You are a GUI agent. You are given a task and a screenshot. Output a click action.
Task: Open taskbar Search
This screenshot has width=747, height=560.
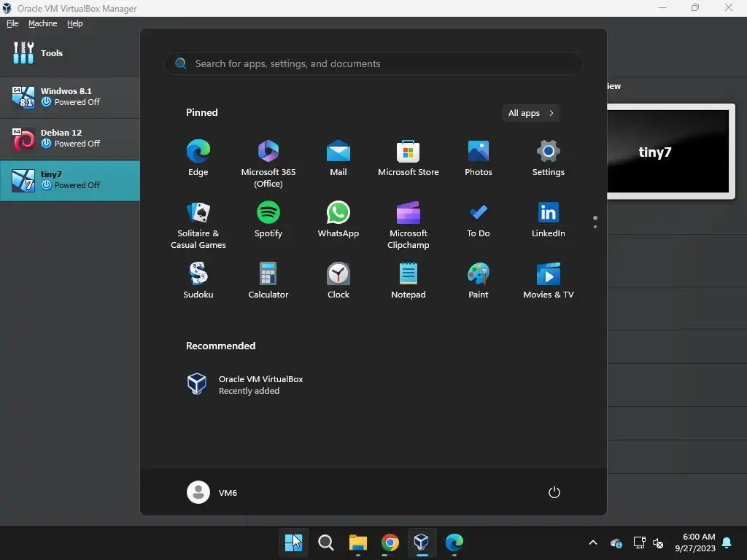326,542
